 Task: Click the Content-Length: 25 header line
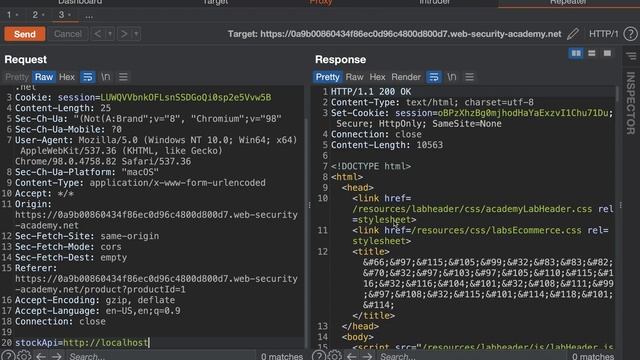[x=63, y=108]
